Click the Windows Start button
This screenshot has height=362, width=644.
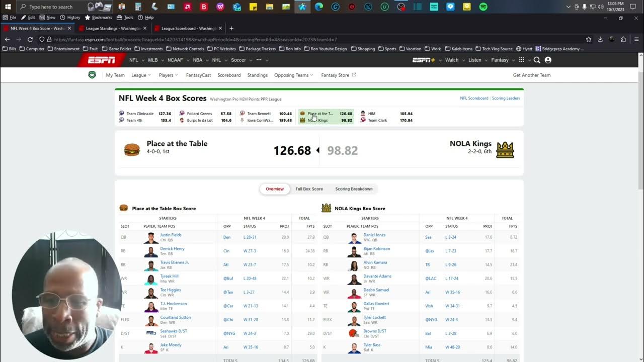coord(8,7)
